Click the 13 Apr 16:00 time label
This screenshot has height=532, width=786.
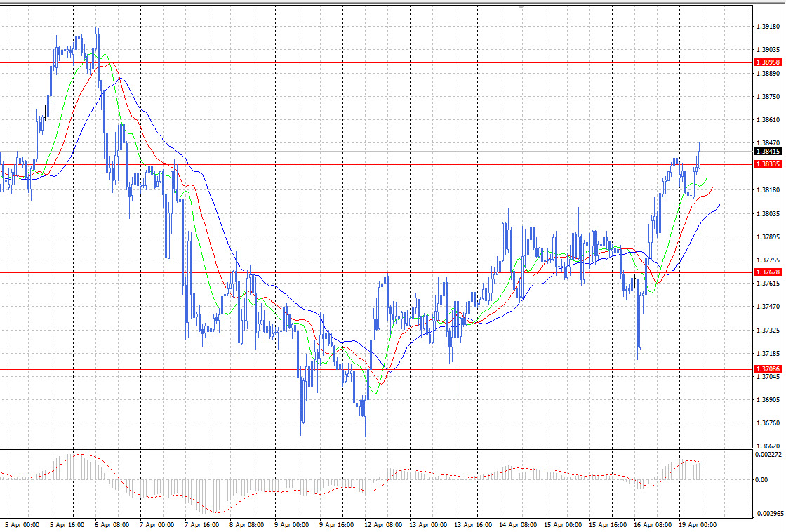click(x=473, y=525)
